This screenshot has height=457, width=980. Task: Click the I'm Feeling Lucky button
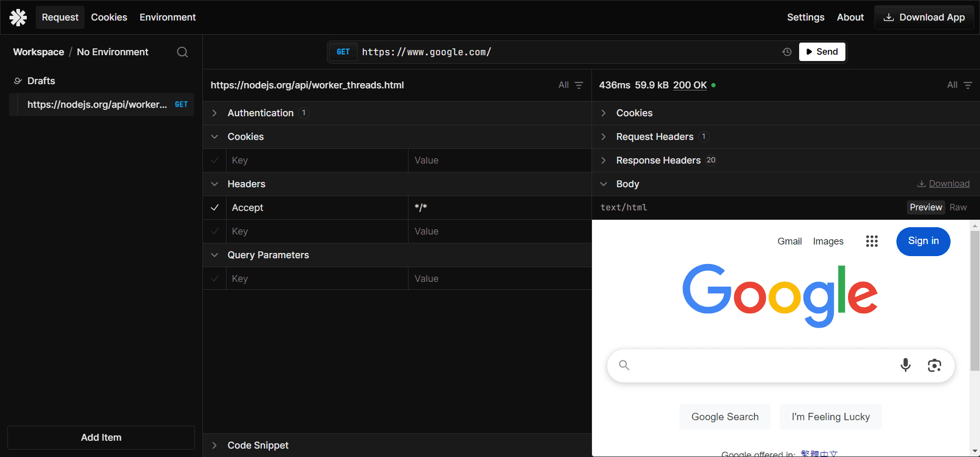pyautogui.click(x=831, y=417)
